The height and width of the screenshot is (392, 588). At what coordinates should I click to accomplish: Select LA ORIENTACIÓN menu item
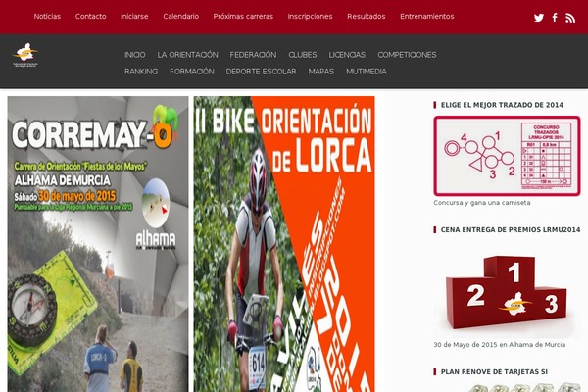(x=187, y=55)
